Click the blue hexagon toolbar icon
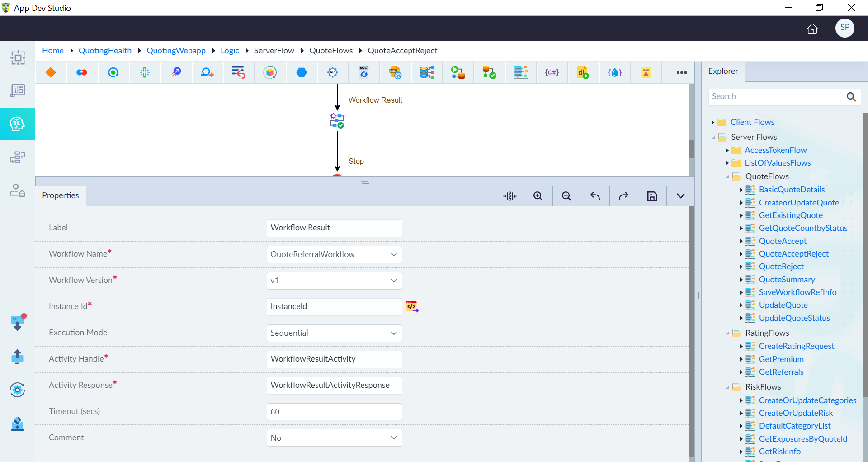Image resolution: width=868 pixels, height=462 pixels. click(x=302, y=72)
